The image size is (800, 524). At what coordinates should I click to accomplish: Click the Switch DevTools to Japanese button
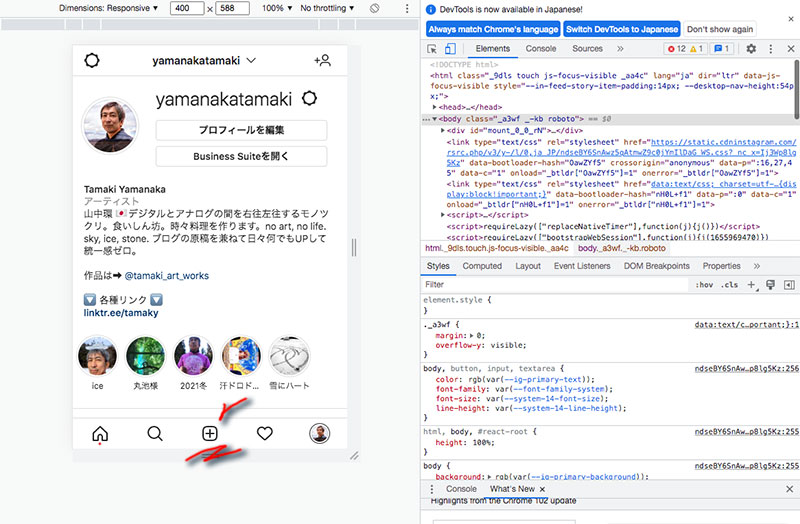pyautogui.click(x=621, y=29)
